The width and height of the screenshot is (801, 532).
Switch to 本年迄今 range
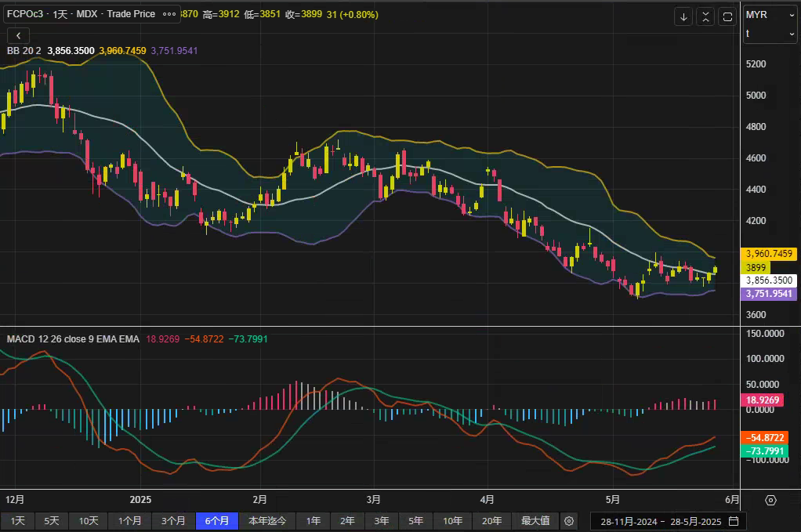coord(267,521)
